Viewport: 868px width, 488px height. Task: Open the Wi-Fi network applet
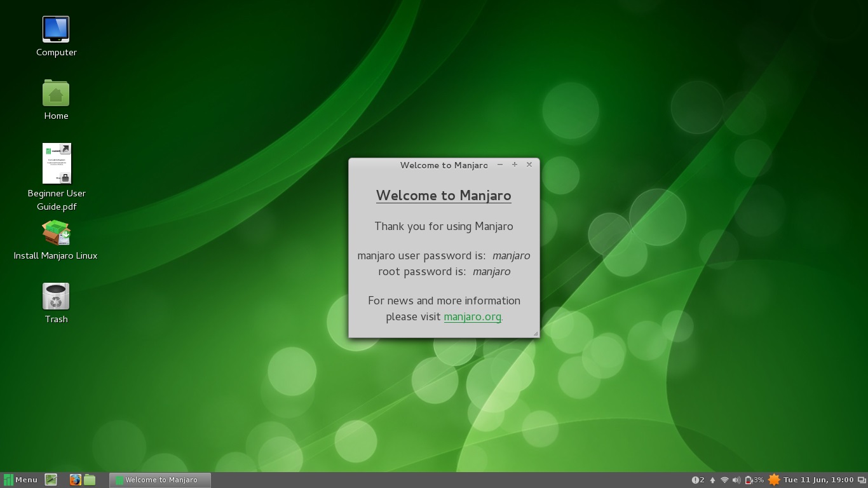pos(724,480)
